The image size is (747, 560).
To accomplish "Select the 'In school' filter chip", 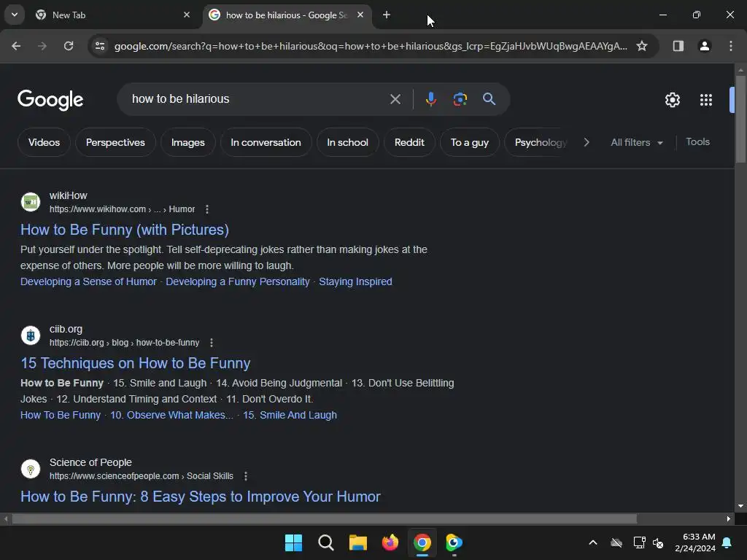I will (x=347, y=142).
